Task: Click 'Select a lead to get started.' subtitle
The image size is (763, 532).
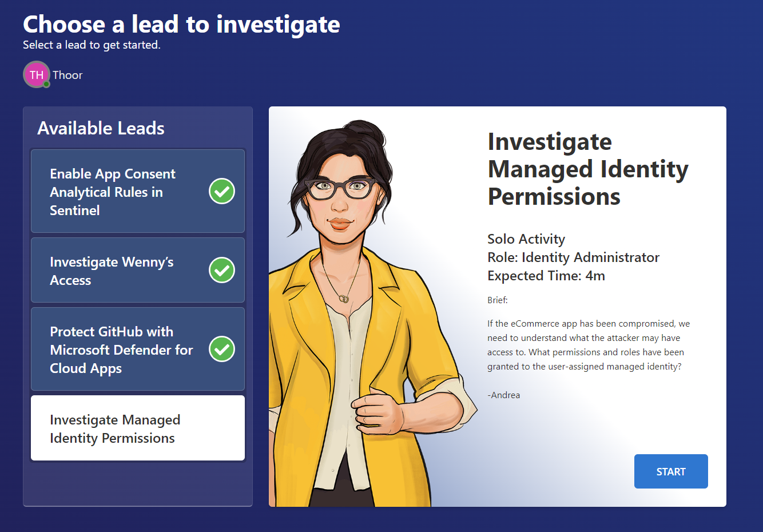Action: 92,45
